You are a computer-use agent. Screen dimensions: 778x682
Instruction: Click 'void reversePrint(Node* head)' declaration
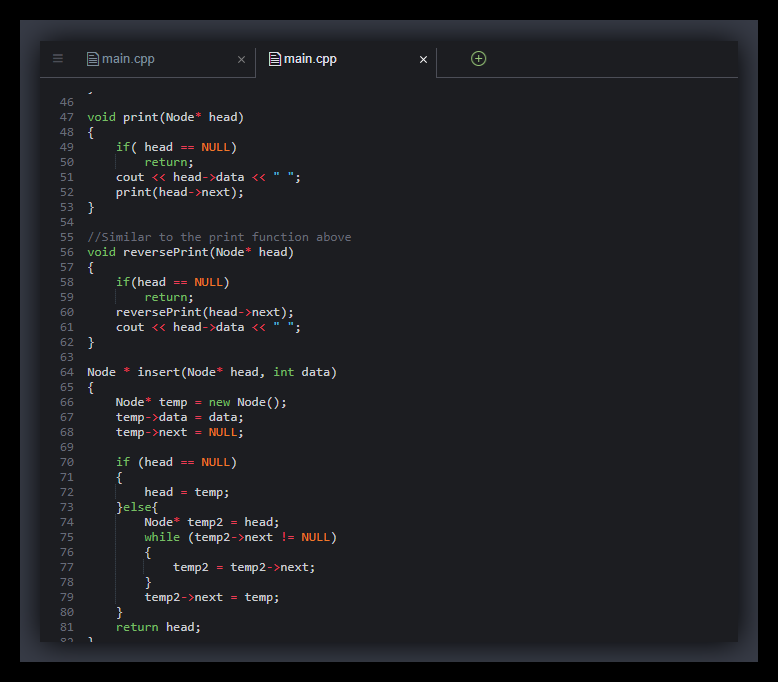tap(191, 252)
